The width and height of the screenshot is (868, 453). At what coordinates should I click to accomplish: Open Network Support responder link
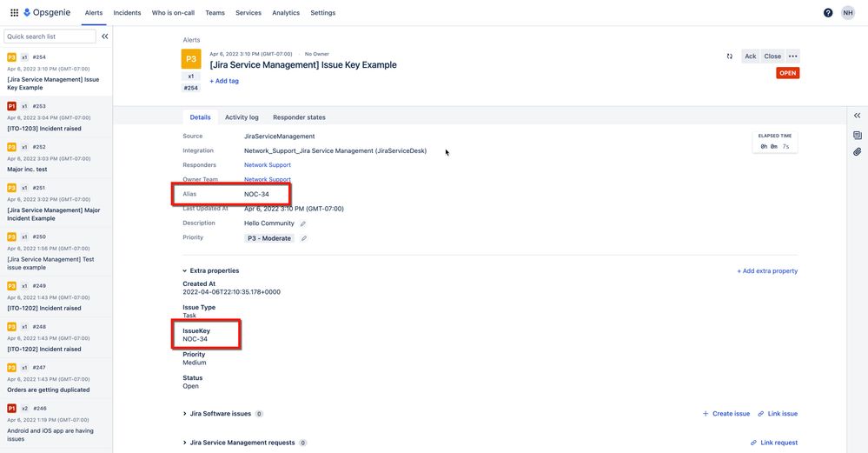(x=268, y=165)
